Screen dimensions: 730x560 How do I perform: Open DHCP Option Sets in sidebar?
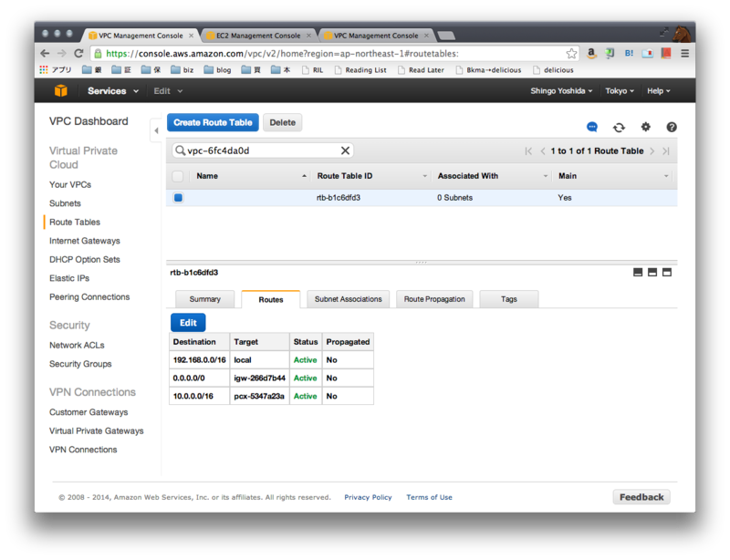(x=85, y=259)
